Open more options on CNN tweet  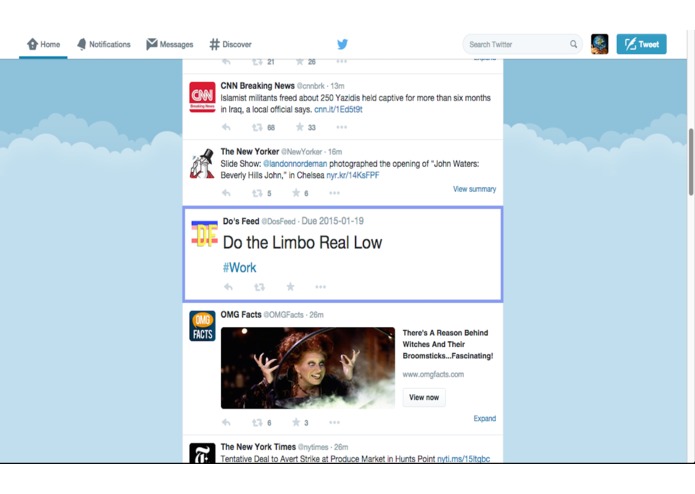(341, 128)
